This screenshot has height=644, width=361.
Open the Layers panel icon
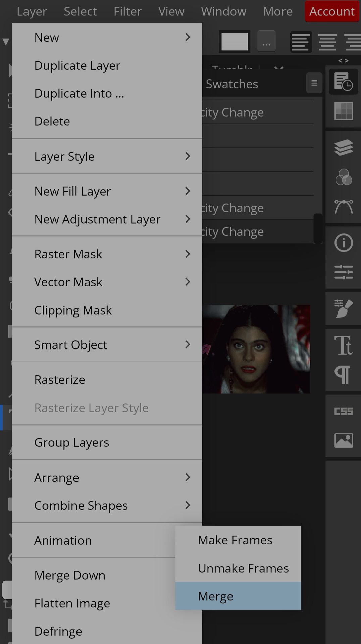pos(343,147)
